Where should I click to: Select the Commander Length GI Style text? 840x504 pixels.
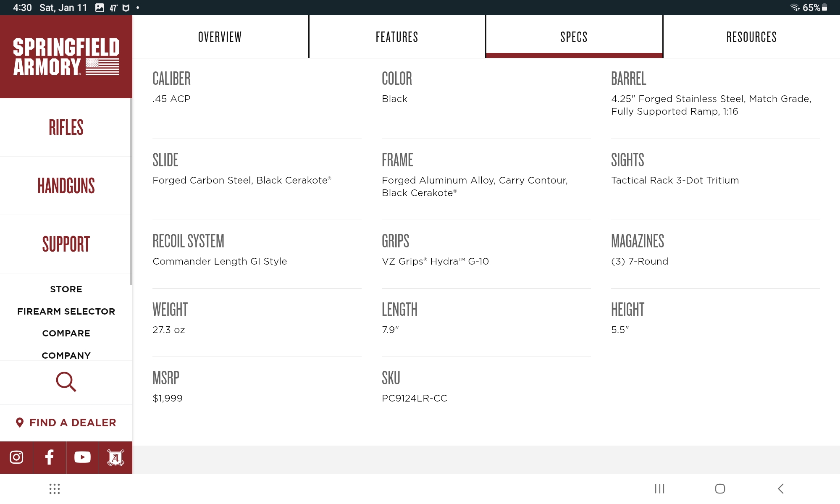pos(220,261)
